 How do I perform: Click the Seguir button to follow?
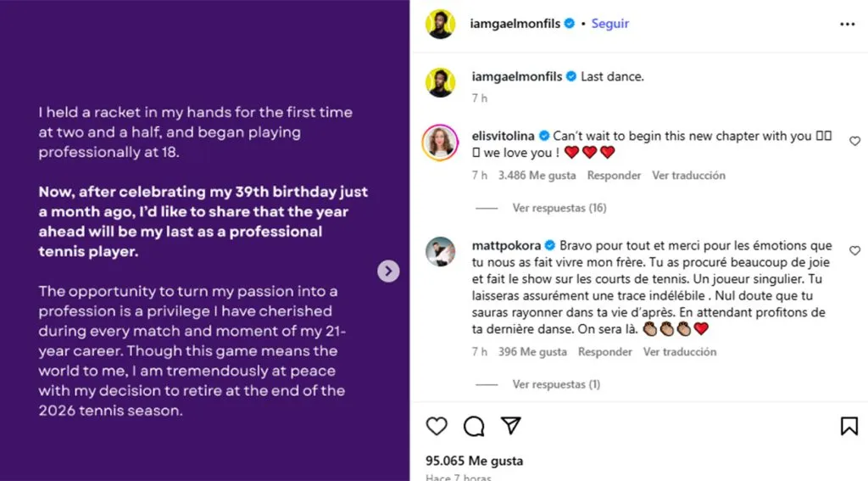pos(609,24)
